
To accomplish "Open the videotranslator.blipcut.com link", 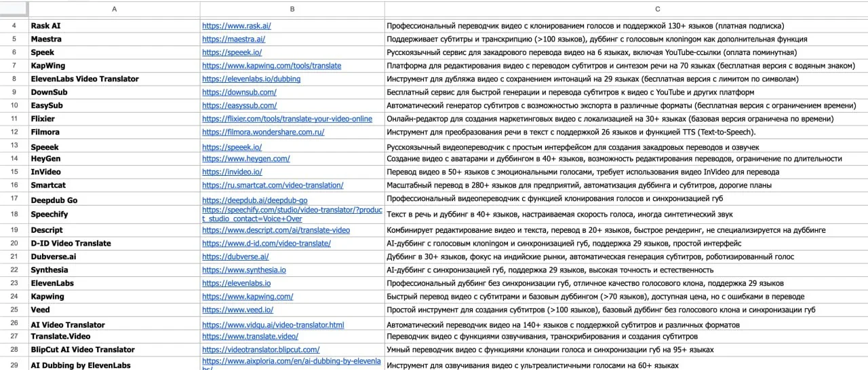I will (x=260, y=350).
